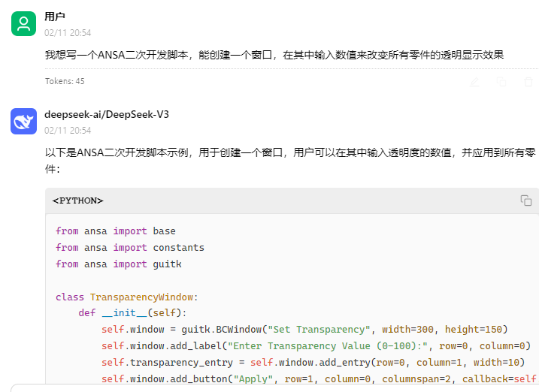Click the deepseek-ai/DeepSeek-V3 model name
The height and width of the screenshot is (392, 539).
(x=107, y=114)
